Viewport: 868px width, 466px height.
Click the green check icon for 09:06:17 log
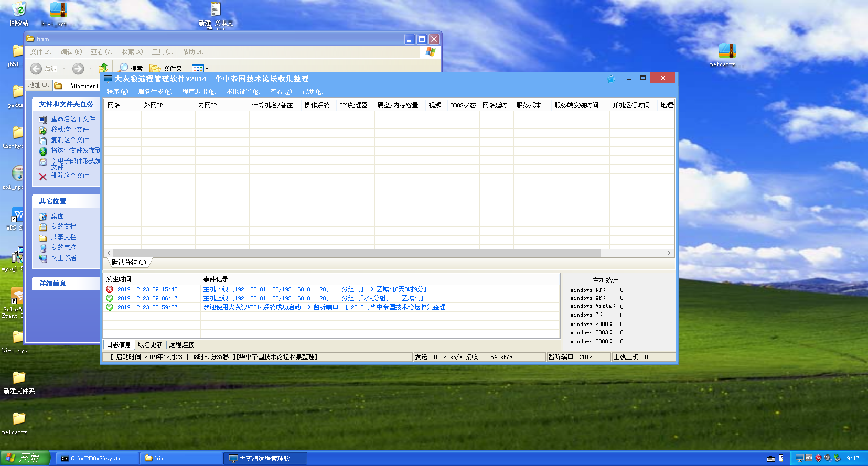tap(110, 298)
